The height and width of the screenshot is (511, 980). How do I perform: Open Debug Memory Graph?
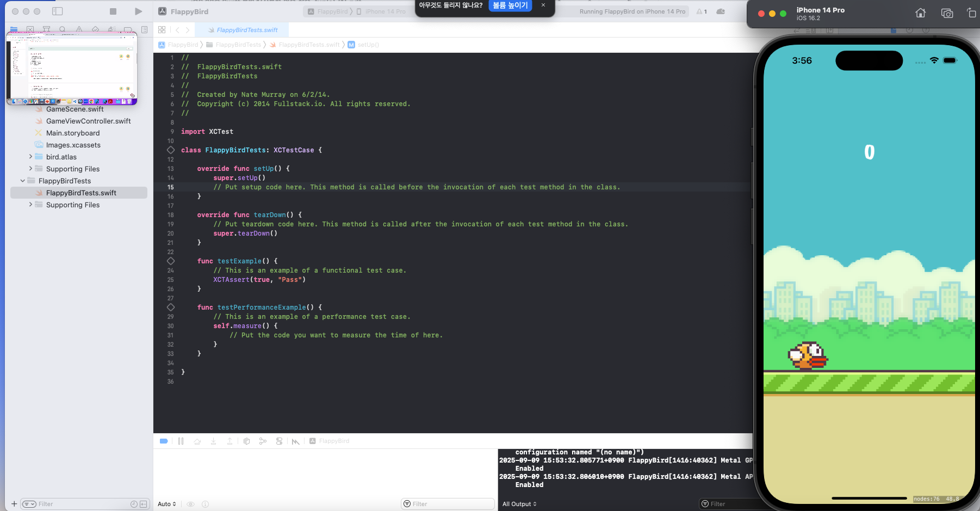click(x=263, y=441)
